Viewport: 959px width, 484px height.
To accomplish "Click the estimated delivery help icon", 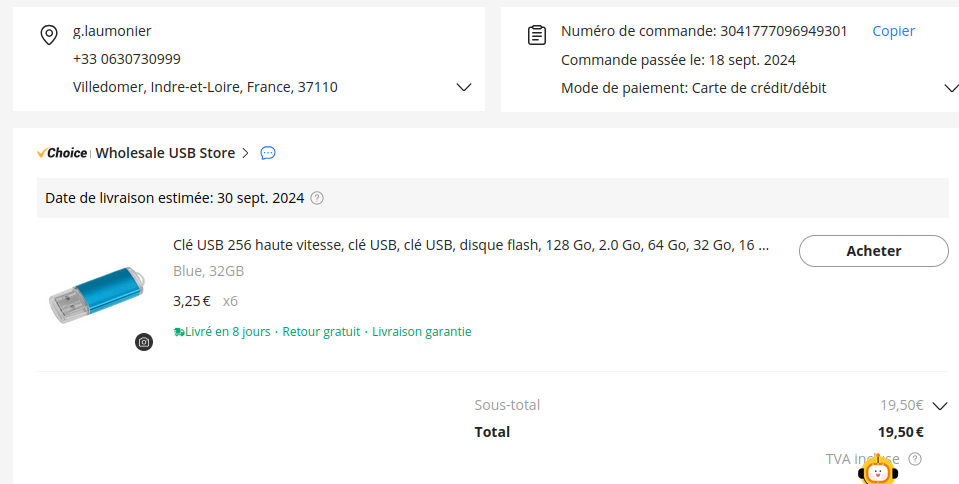I will (x=317, y=198).
